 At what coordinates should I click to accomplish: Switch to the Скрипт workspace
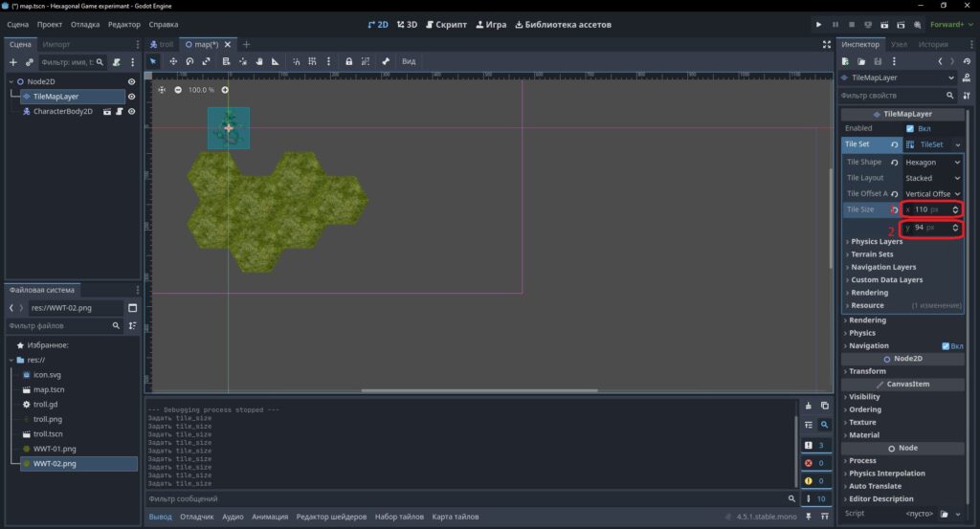pos(446,24)
